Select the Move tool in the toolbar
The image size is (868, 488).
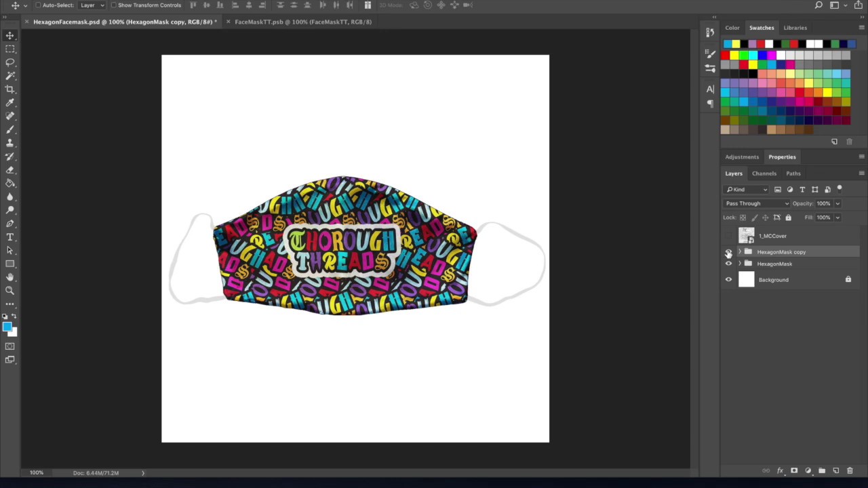[10, 35]
